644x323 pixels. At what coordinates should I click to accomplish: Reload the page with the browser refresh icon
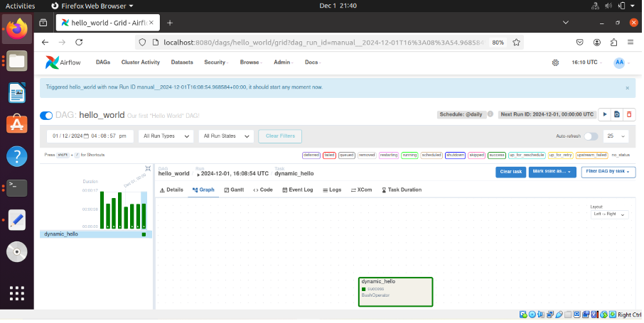(80, 43)
